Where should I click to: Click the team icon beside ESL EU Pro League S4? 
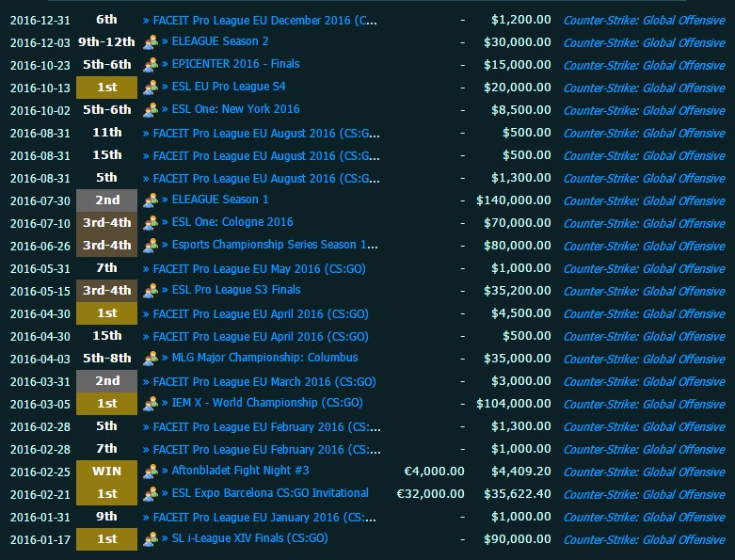pos(151,88)
